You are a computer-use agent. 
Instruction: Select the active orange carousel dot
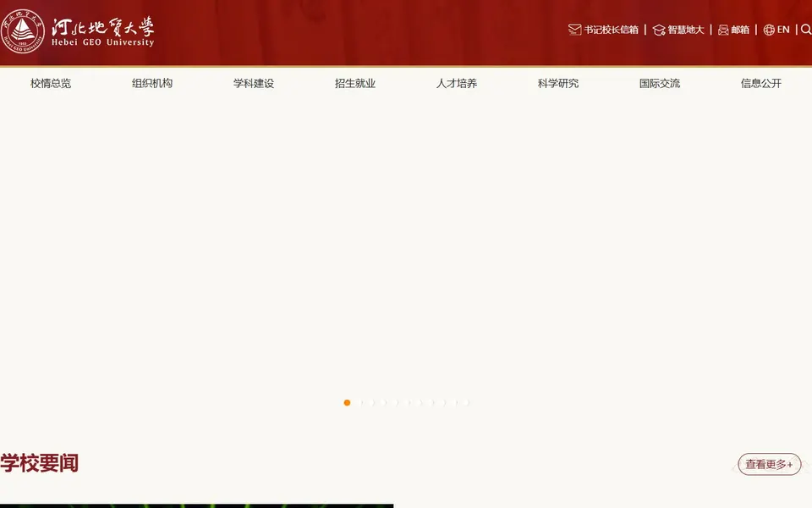click(347, 403)
